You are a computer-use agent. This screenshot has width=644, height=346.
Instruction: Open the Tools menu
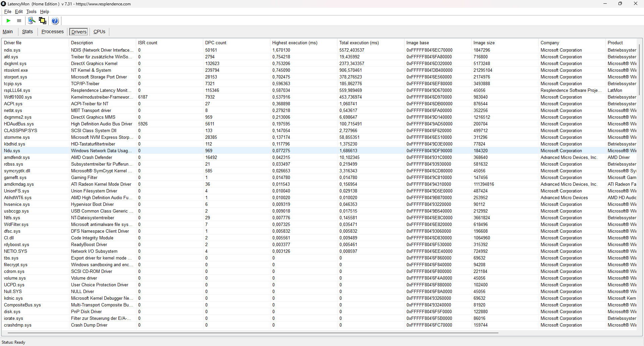point(31,11)
